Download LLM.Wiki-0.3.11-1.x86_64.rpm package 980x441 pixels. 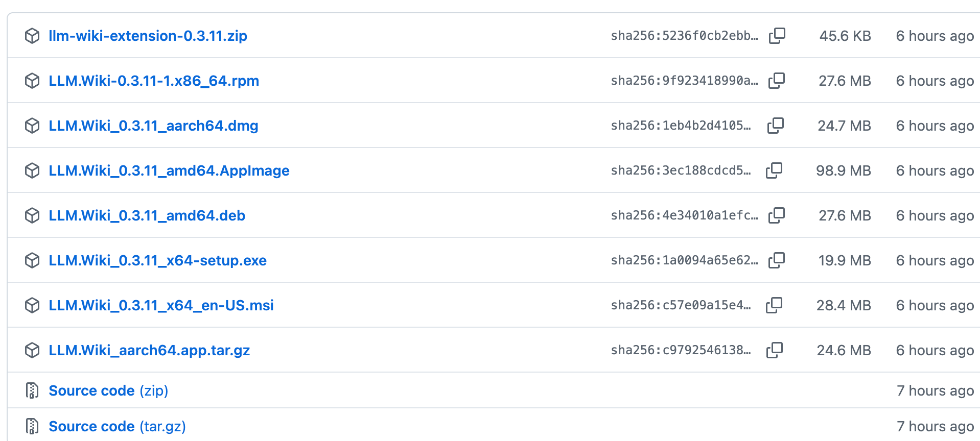tap(154, 81)
